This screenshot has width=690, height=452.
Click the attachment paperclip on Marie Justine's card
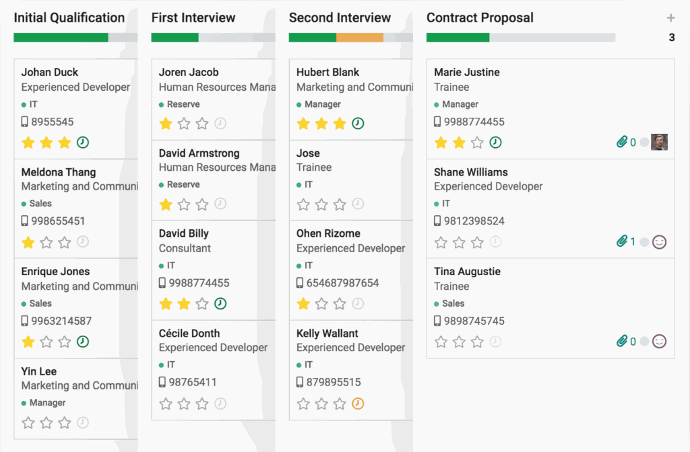[622, 142]
